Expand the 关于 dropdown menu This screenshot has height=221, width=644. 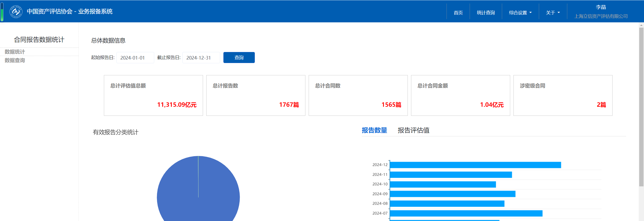(553, 13)
